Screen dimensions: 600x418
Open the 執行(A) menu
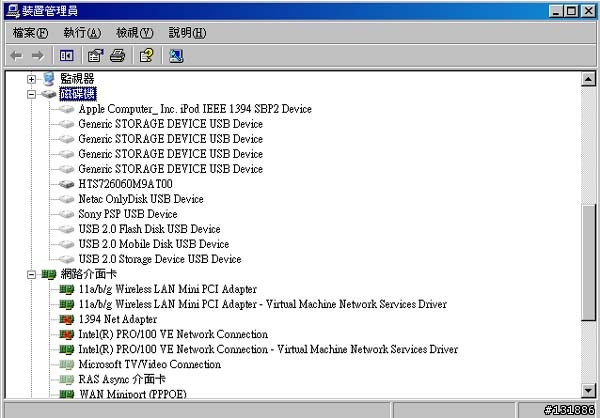(82, 33)
